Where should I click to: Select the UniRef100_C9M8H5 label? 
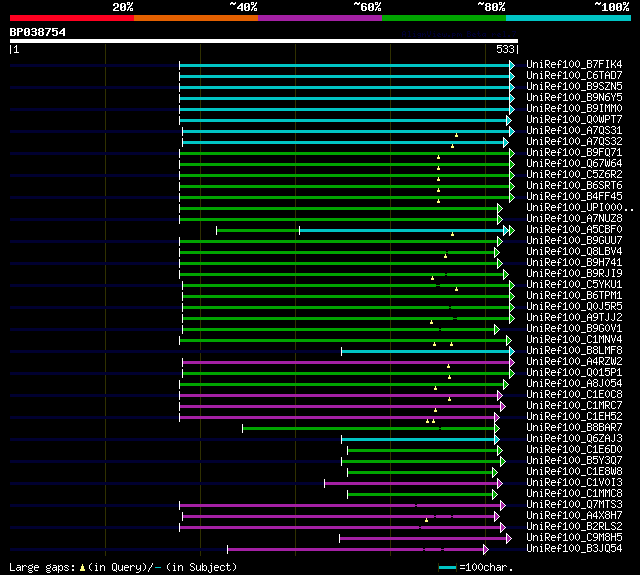(x=574, y=538)
